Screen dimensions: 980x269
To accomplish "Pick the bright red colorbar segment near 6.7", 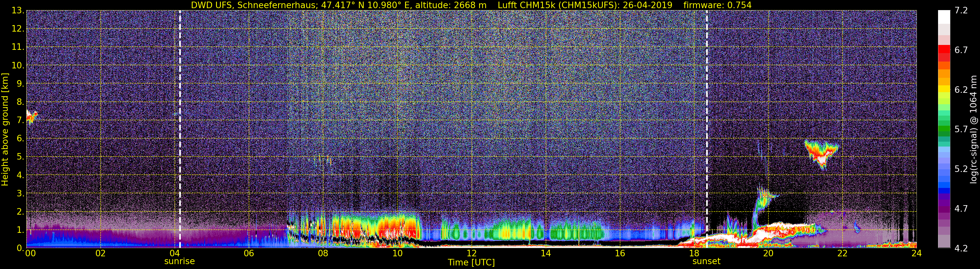I will [x=944, y=49].
